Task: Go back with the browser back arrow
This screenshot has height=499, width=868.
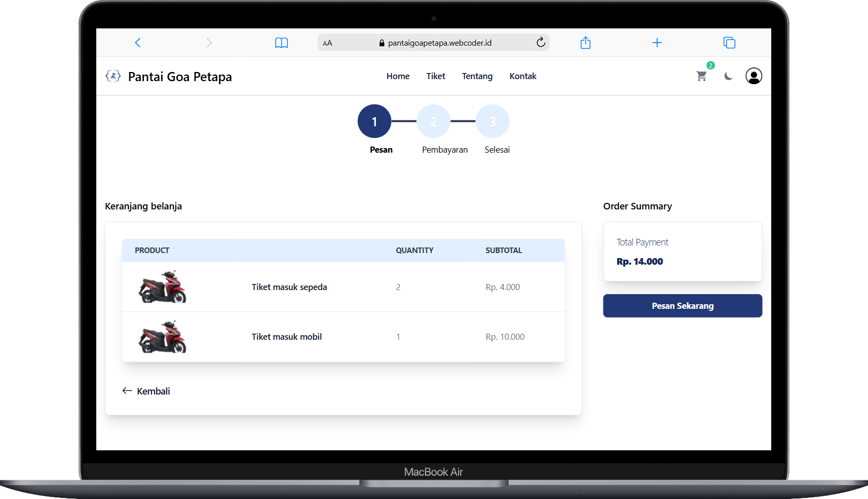Action: pos(138,43)
